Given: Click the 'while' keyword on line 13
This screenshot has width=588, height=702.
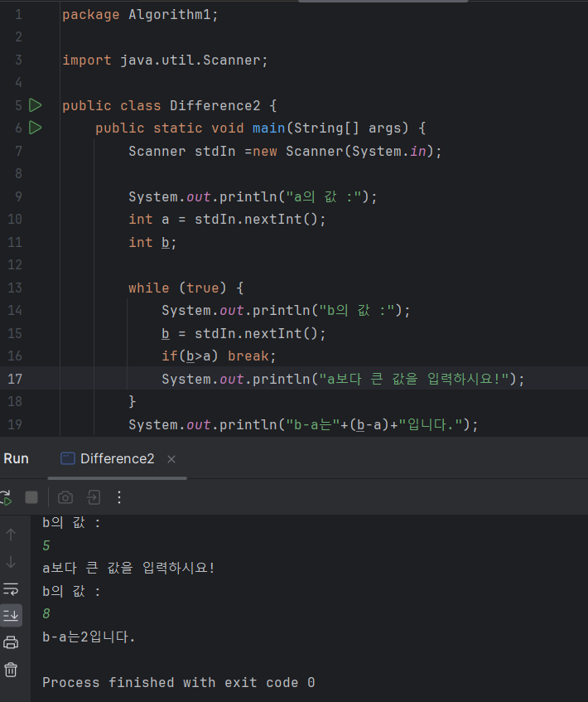Looking at the screenshot, I should click(x=149, y=288).
